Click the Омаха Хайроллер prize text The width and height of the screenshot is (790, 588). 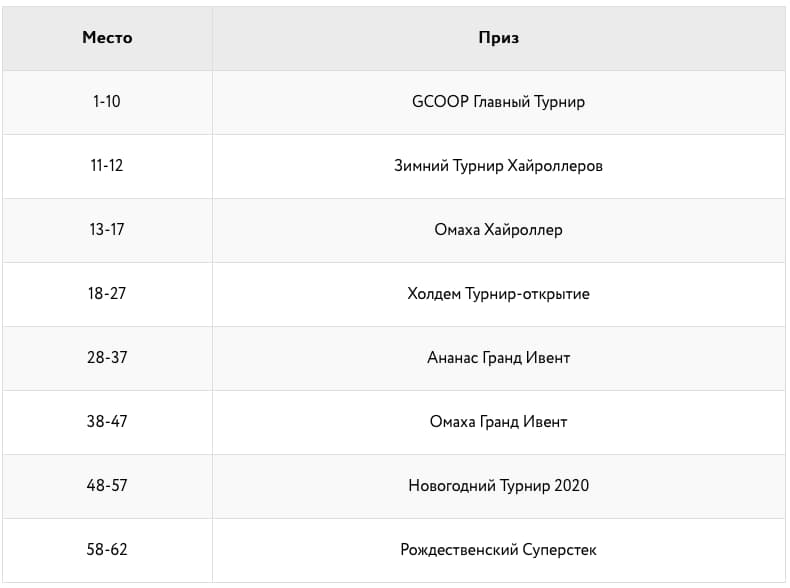click(x=498, y=230)
